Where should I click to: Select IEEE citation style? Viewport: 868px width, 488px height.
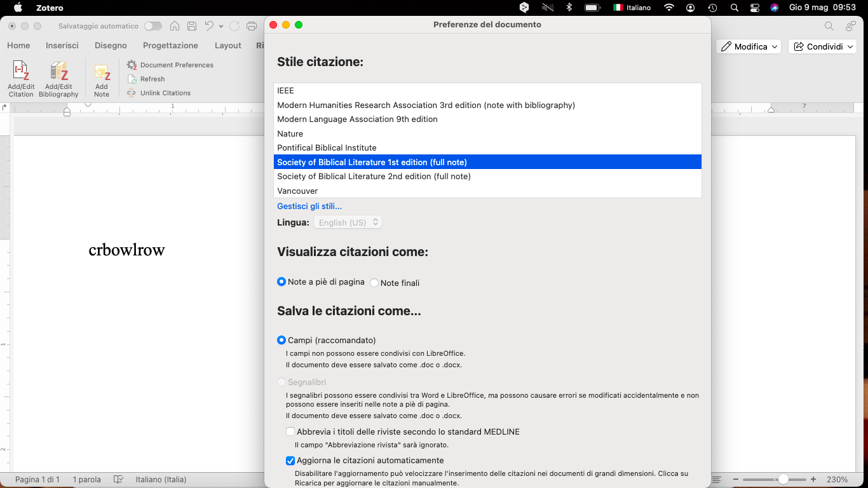pyautogui.click(x=487, y=91)
